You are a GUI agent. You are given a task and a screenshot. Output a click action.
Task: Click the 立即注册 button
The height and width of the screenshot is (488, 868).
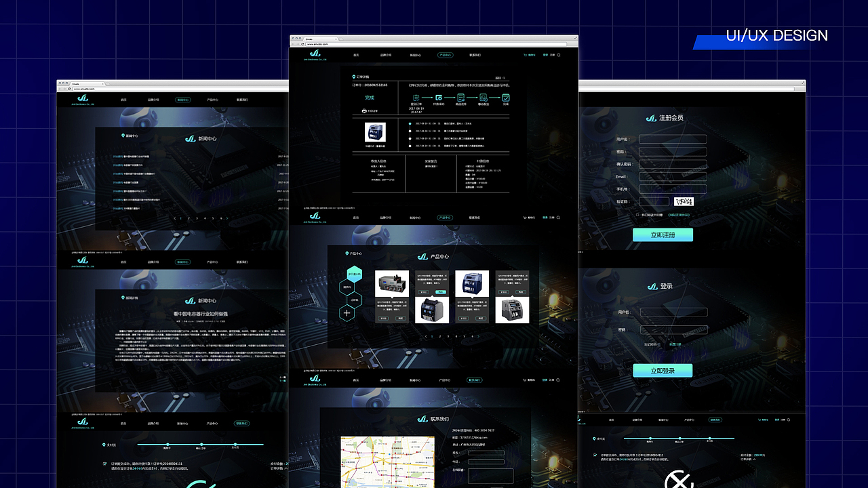tap(663, 235)
